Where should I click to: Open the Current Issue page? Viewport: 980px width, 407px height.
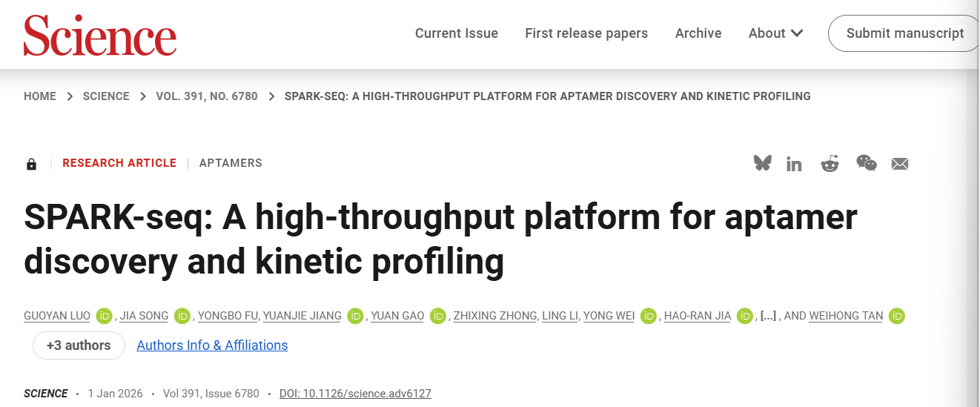click(456, 33)
